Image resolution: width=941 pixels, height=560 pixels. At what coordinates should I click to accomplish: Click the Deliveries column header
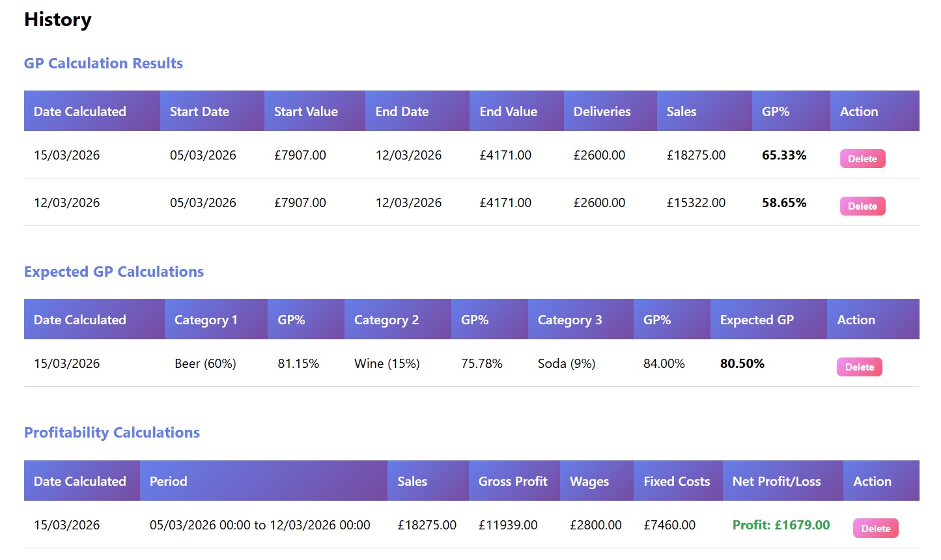602,111
